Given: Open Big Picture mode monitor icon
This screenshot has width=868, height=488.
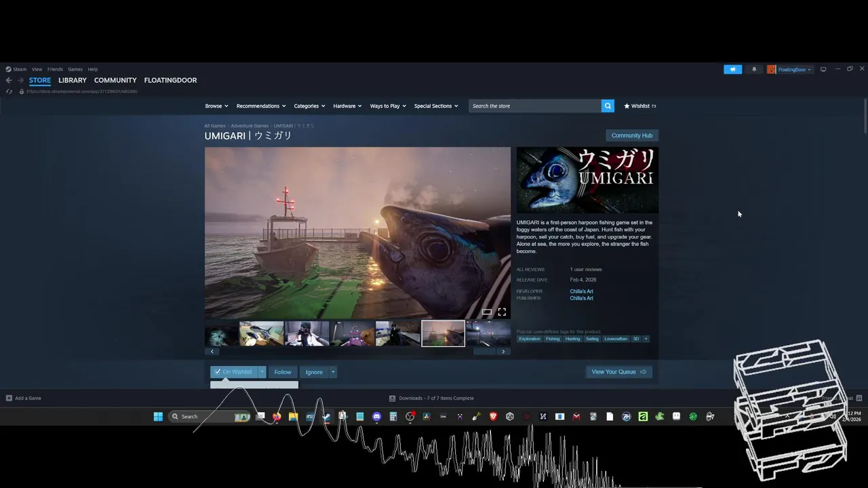Looking at the screenshot, I should click(823, 69).
